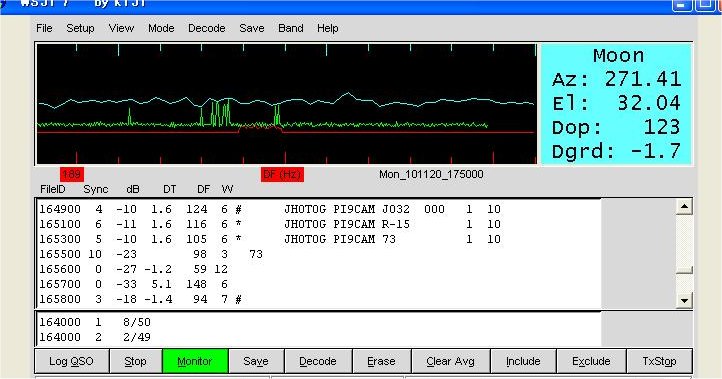Click the Clear Avg button
Image resolution: width=722 pixels, height=379 pixels.
click(x=450, y=361)
